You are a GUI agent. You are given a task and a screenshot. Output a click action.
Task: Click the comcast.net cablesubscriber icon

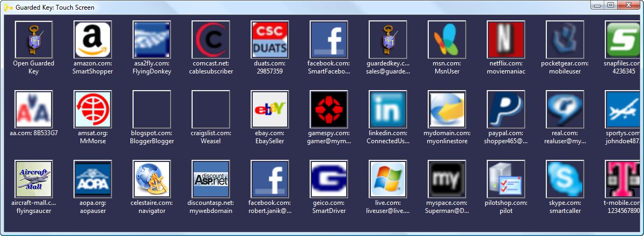click(211, 40)
